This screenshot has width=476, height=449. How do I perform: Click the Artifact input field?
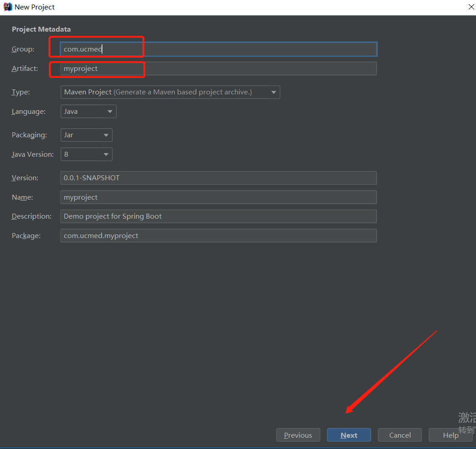(219, 69)
